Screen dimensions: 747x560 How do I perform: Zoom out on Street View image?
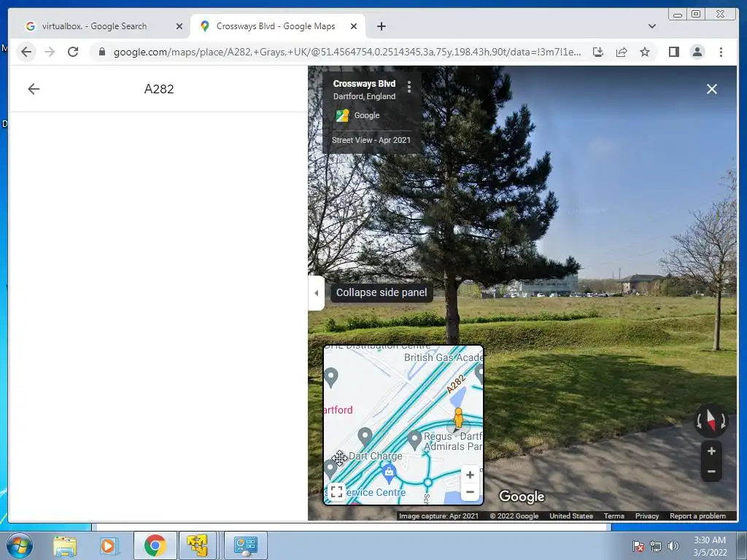click(711, 472)
